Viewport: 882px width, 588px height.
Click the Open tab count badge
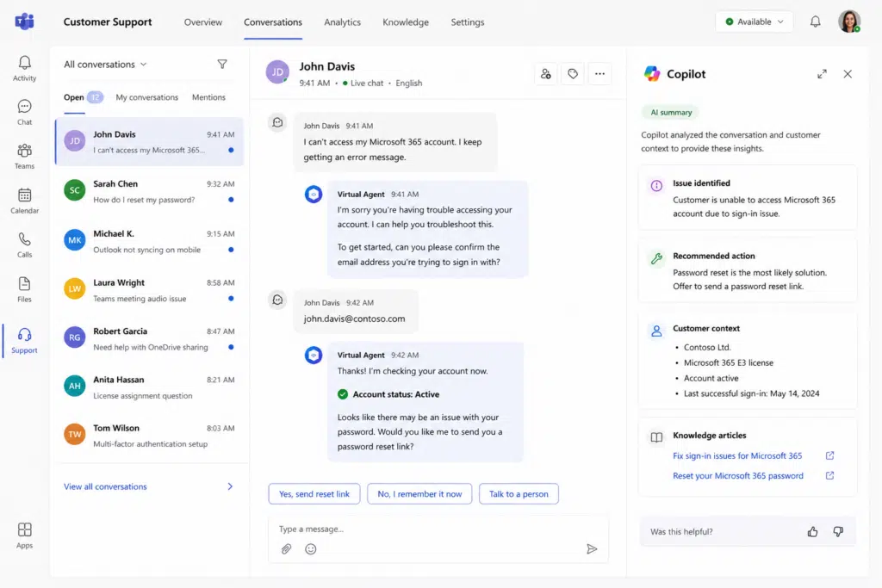pos(95,97)
